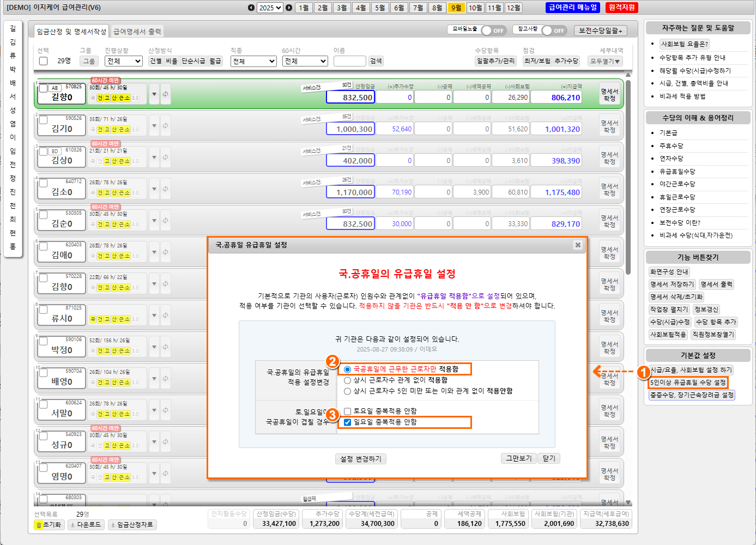Click refresh icon on 김기0 row
The image size is (756, 545).
[x=165, y=126]
